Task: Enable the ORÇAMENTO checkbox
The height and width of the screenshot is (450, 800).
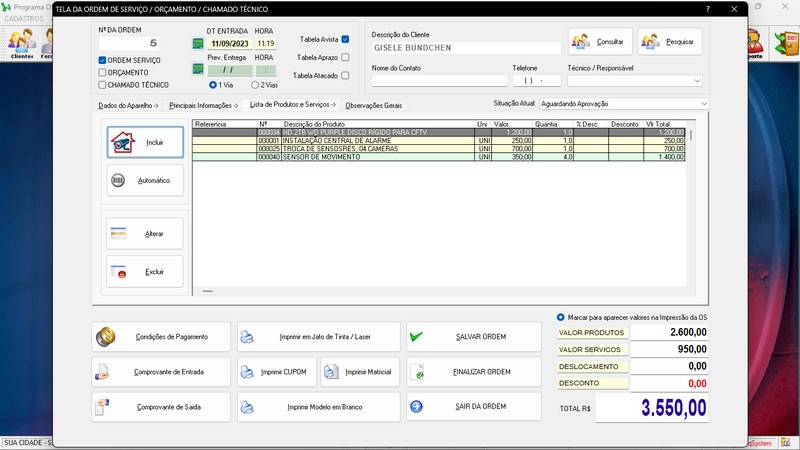Action: [103, 72]
